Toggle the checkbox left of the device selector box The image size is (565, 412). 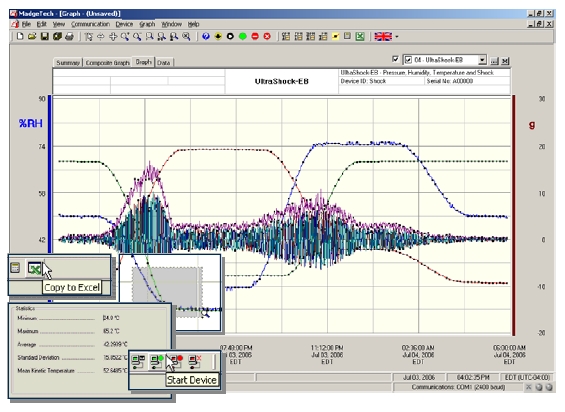pyautogui.click(x=395, y=59)
